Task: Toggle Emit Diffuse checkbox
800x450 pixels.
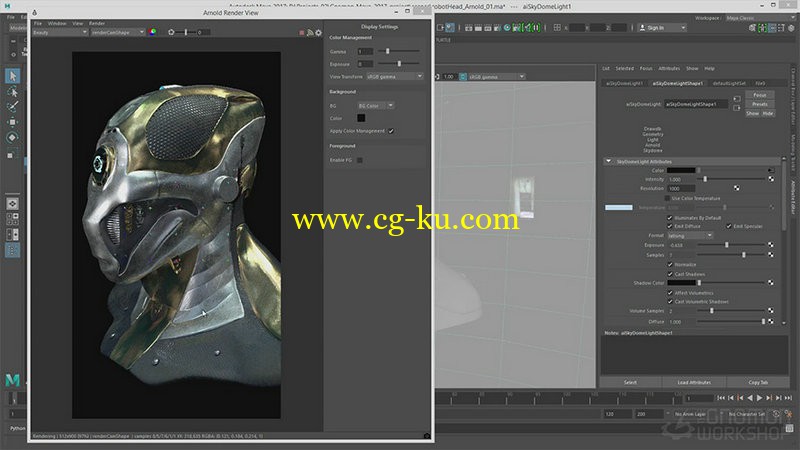Action: point(670,226)
